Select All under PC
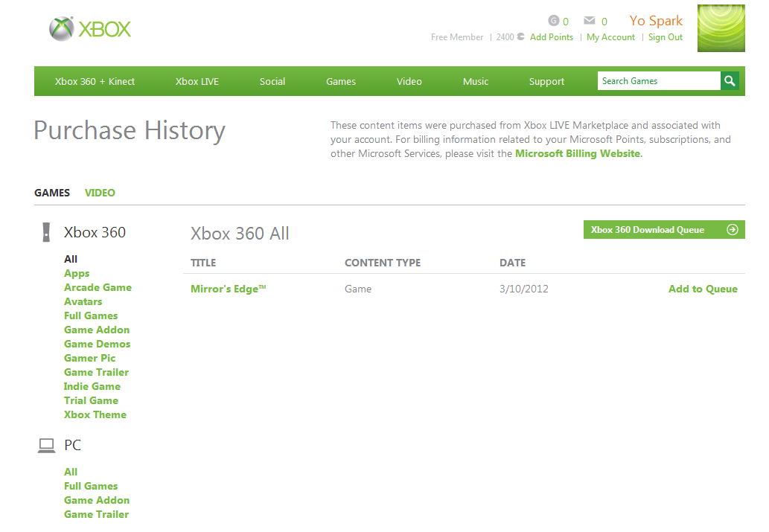Image resolution: width=769 pixels, height=532 pixels. (71, 472)
